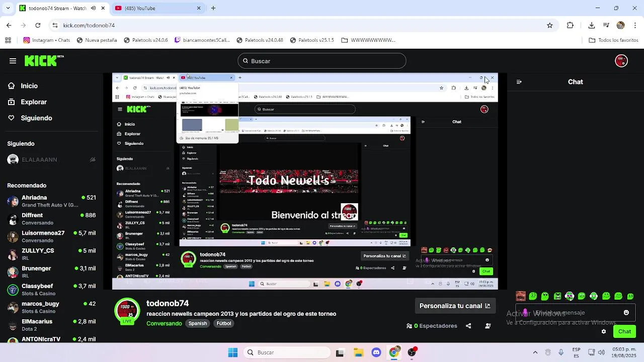
Task: Open OBS Studio from taskbar
Action: click(412, 352)
